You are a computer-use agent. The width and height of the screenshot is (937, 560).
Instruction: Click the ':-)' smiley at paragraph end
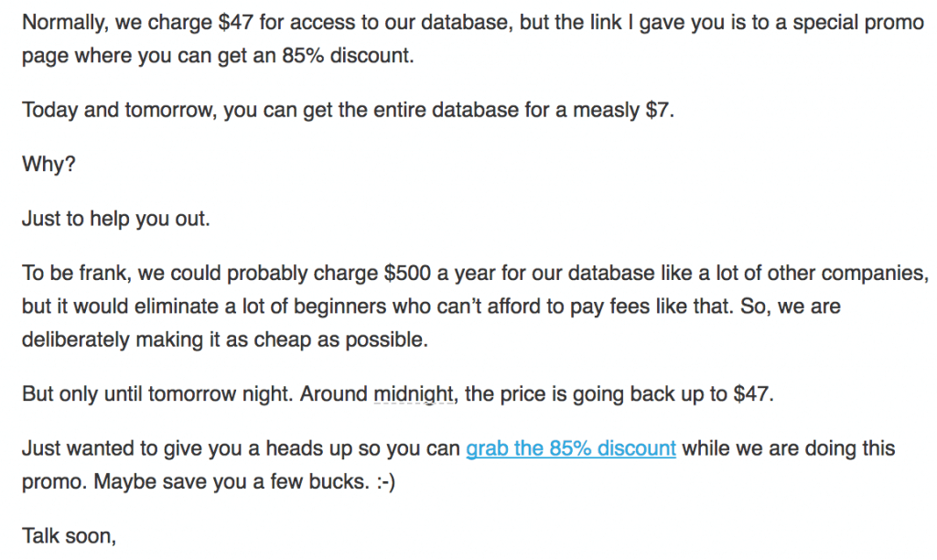(382, 481)
